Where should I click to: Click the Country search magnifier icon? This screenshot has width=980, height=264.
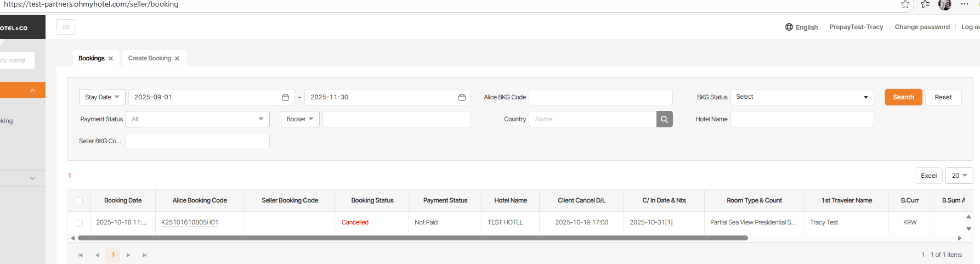(664, 119)
